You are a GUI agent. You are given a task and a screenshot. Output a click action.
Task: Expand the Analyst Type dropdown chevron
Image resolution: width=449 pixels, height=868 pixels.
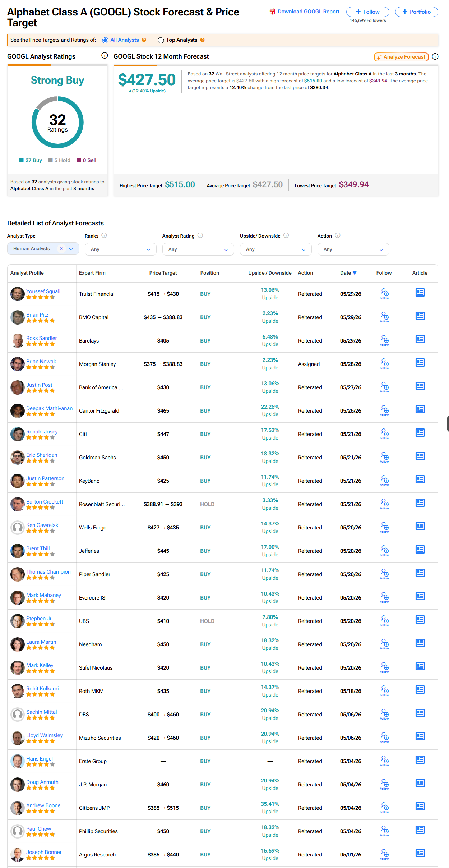71,249
